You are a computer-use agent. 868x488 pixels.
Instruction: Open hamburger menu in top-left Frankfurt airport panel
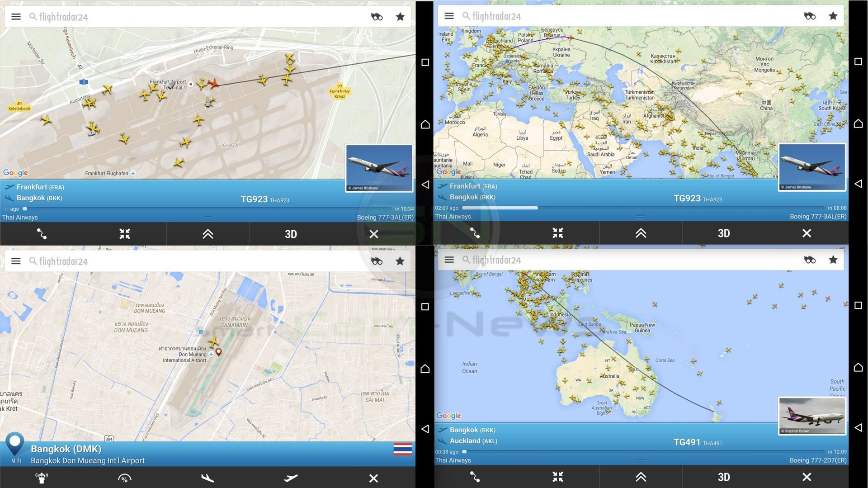pos(16,17)
